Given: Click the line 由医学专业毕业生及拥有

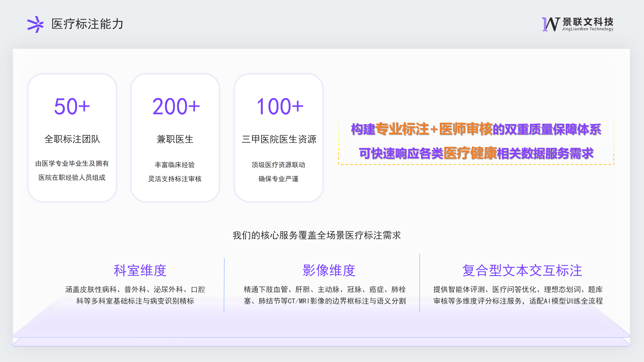Looking at the screenshot, I should pos(72,163).
